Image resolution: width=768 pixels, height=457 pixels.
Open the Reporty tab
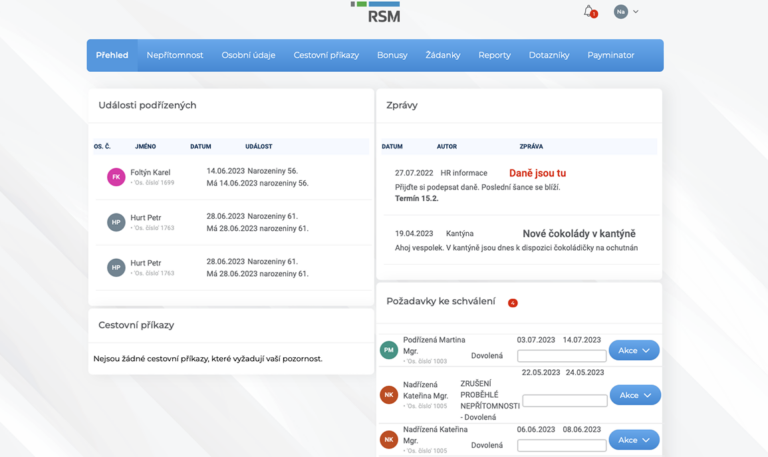pyautogui.click(x=494, y=55)
